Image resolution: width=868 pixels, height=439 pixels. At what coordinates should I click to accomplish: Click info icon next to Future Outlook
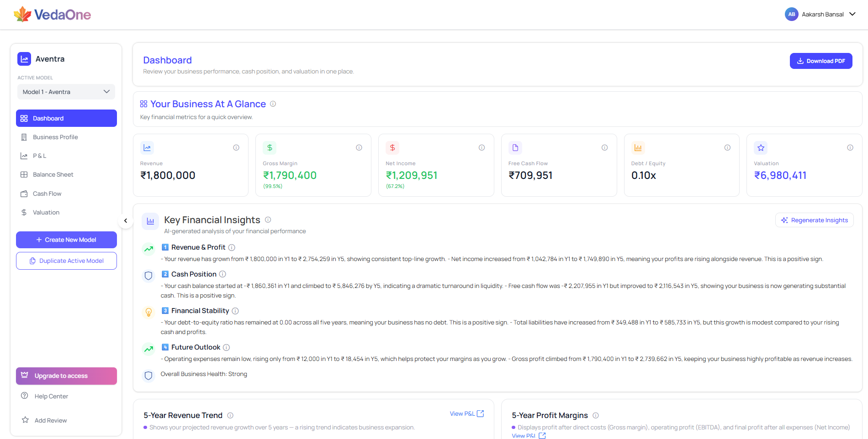(x=226, y=347)
